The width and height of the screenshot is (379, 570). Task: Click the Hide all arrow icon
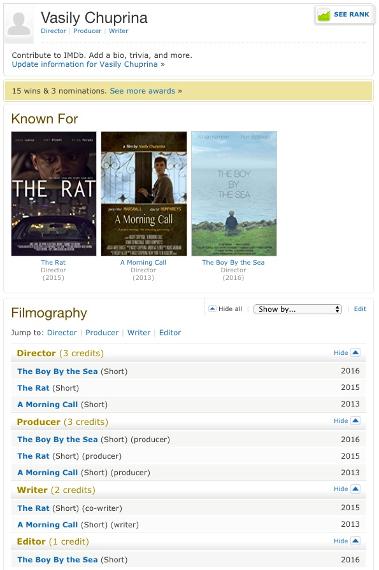[212, 309]
